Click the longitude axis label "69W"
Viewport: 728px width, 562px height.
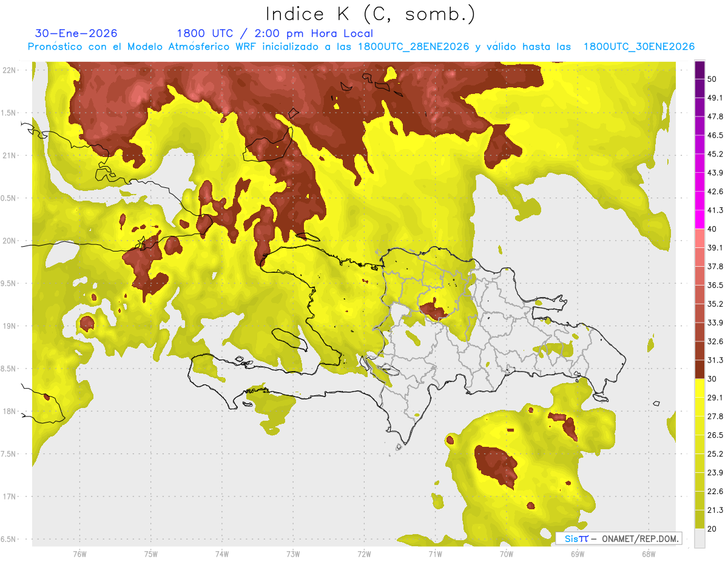pyautogui.click(x=577, y=554)
